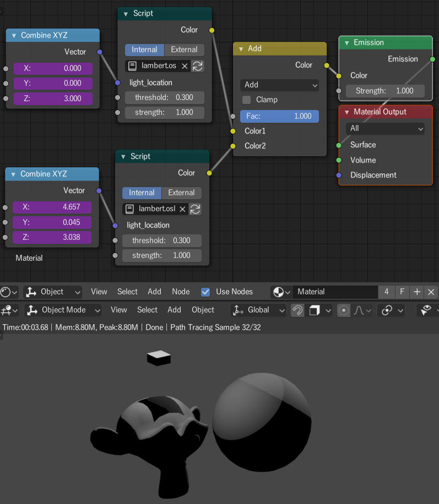The height and width of the screenshot is (504, 439).
Task: Select External mode in lower Script node
Action: click(x=181, y=193)
